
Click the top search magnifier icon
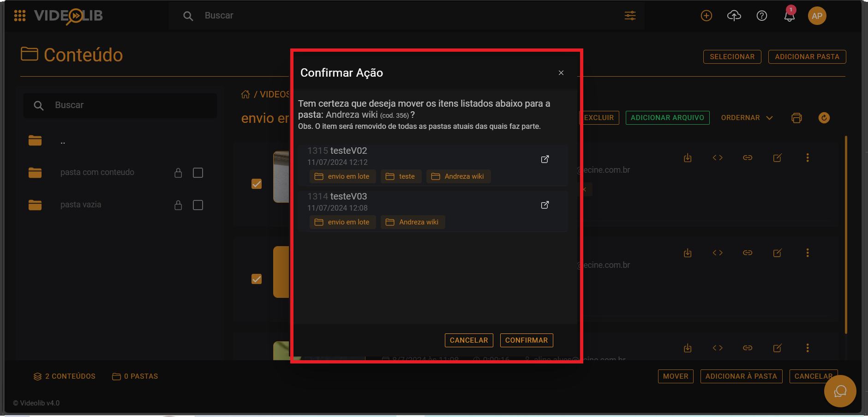tap(188, 16)
